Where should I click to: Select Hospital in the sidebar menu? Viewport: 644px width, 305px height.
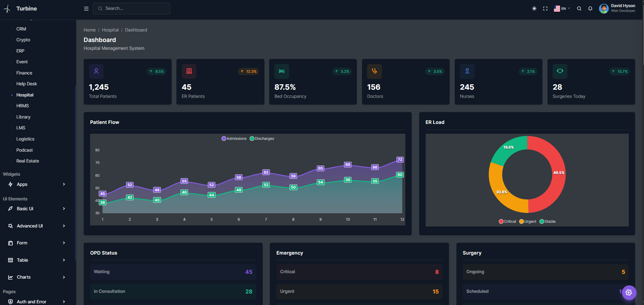coord(24,95)
